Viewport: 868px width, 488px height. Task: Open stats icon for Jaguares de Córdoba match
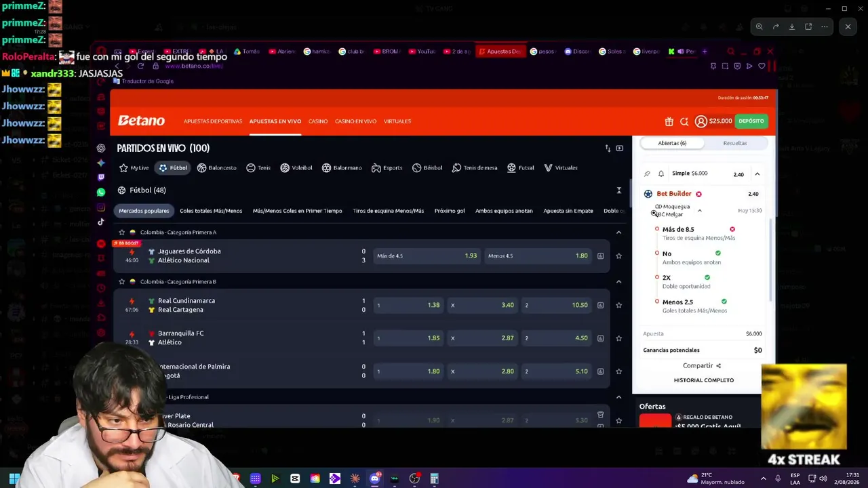click(600, 256)
